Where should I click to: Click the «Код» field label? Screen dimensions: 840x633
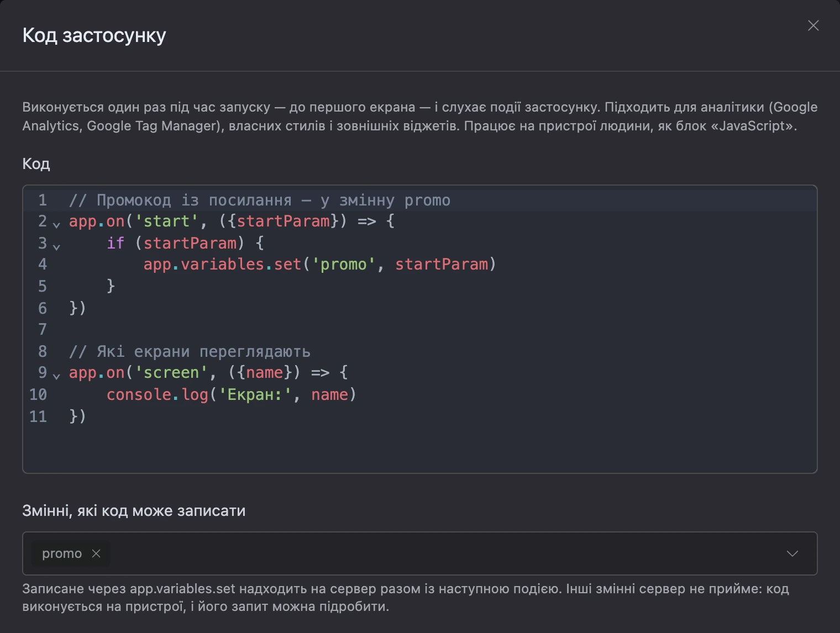[36, 164]
